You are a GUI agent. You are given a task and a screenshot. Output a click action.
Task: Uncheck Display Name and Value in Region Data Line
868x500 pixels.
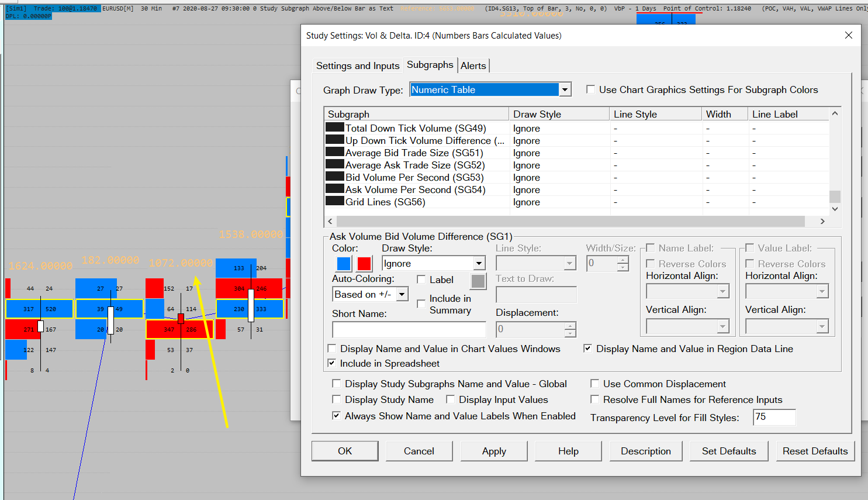point(587,349)
